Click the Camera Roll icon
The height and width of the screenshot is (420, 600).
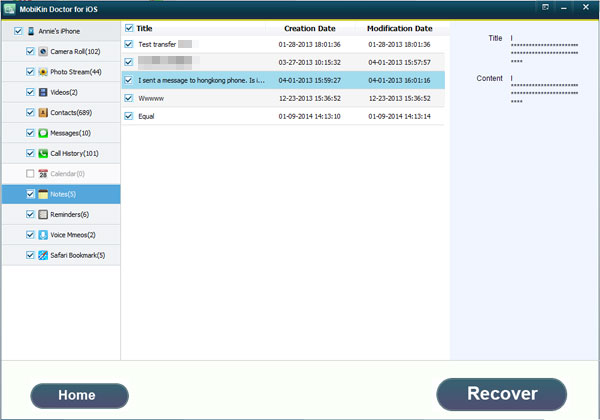pos(43,51)
